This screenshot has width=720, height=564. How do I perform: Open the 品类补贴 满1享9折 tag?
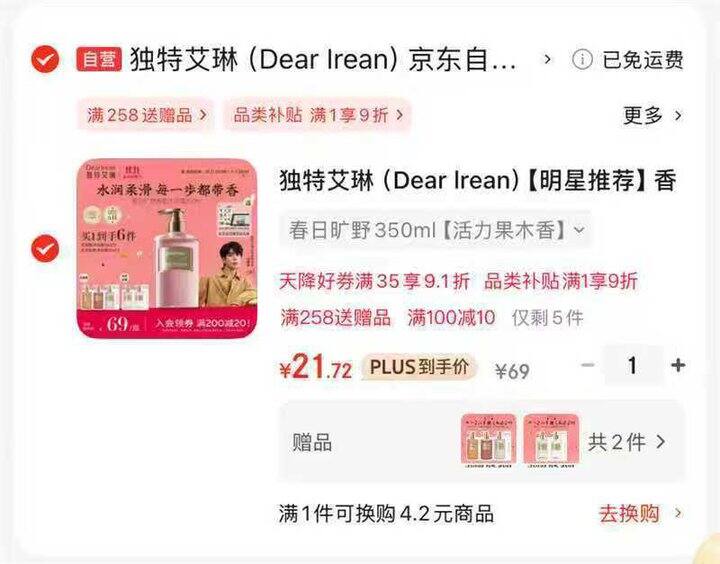(317, 115)
